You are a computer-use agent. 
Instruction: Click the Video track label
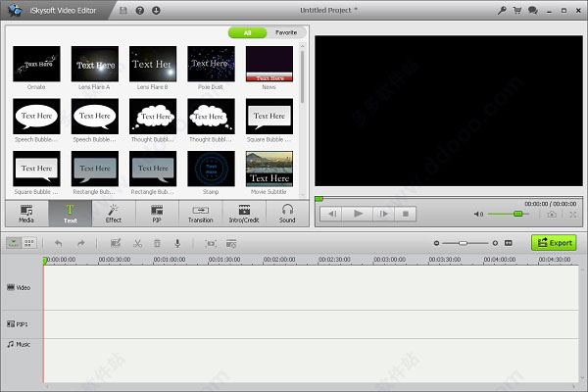(x=19, y=288)
